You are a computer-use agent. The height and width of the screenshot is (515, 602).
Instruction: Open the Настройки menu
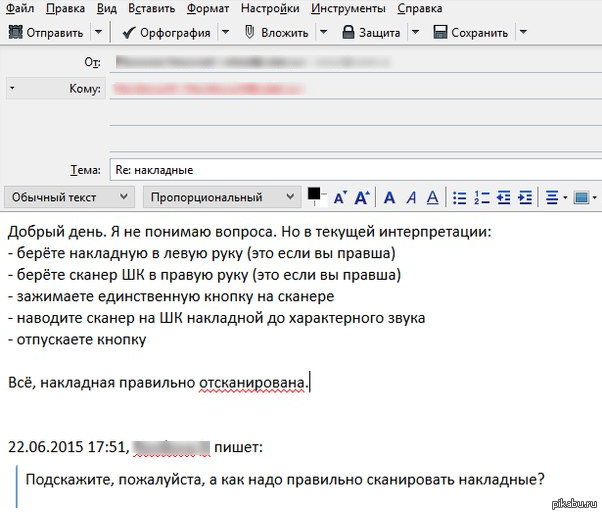270,8
